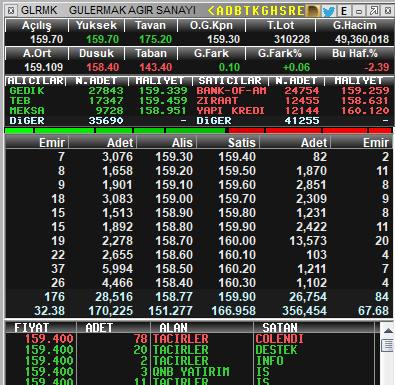Click the T.Lot header
Image resolution: width=395 pixels, height=385 pixels.
pyautogui.click(x=280, y=25)
